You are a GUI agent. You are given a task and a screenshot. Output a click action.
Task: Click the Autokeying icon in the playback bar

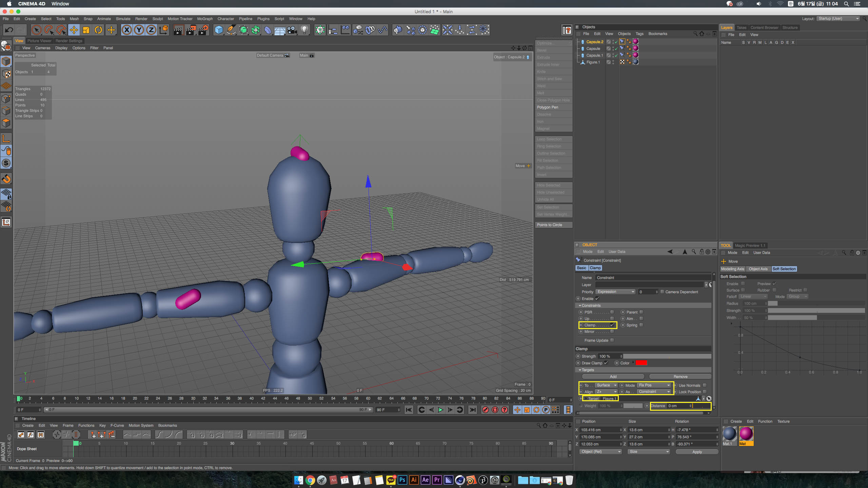(495, 410)
